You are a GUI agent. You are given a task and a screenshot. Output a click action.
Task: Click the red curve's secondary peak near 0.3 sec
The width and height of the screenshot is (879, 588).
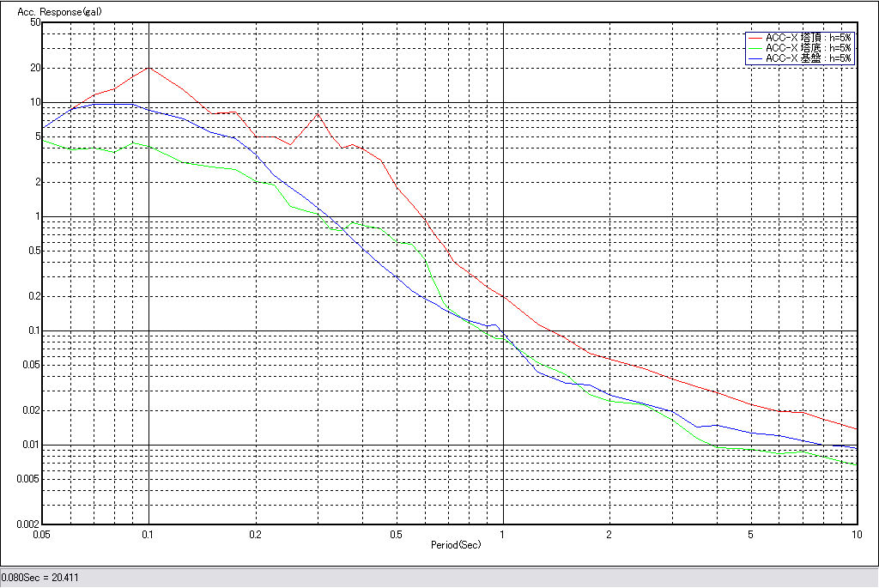click(x=317, y=112)
